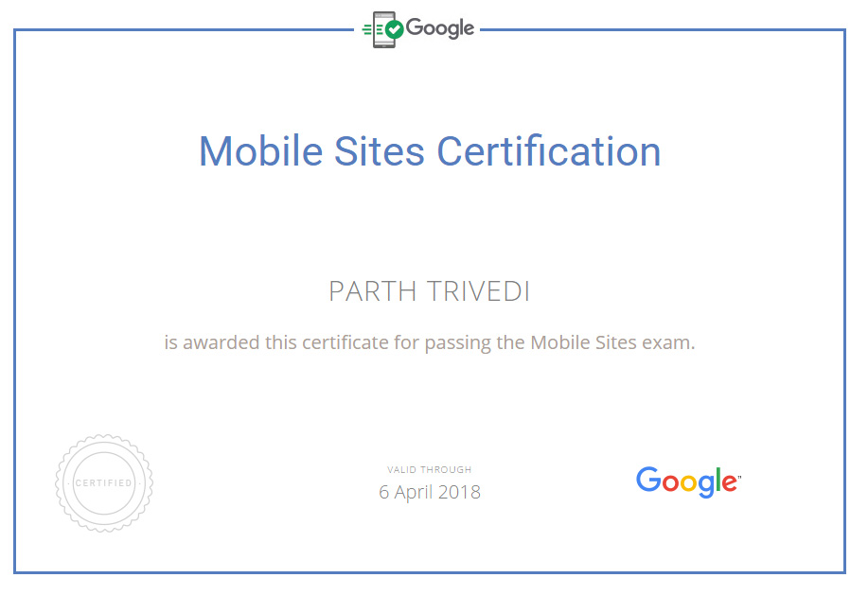Screen dimensions: 868x595
Task: Click the VALID THROUGH label
Action: click(430, 470)
